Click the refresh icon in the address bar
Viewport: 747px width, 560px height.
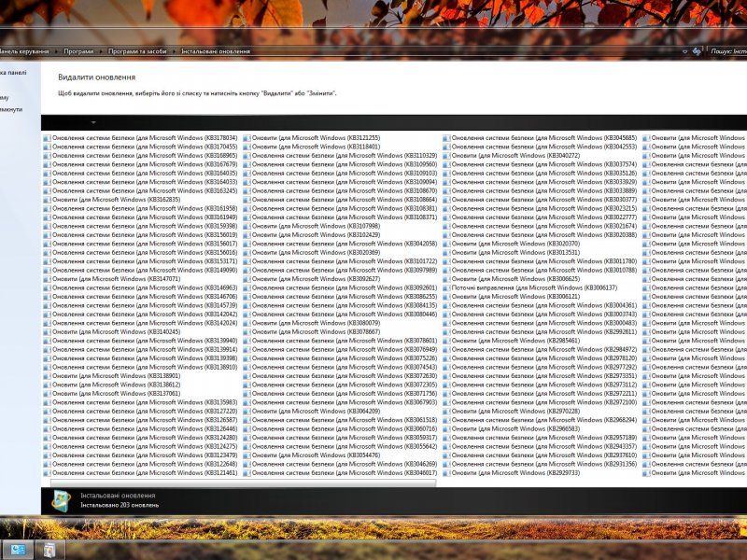697,51
